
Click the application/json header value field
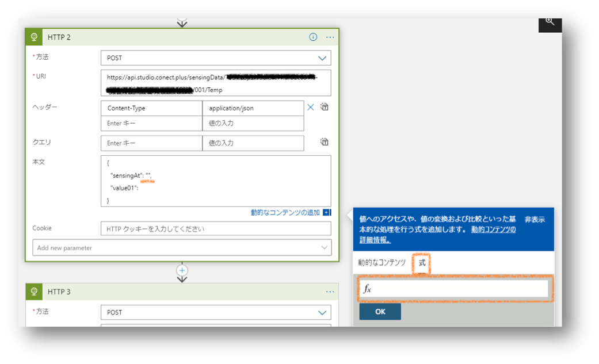pyautogui.click(x=253, y=108)
